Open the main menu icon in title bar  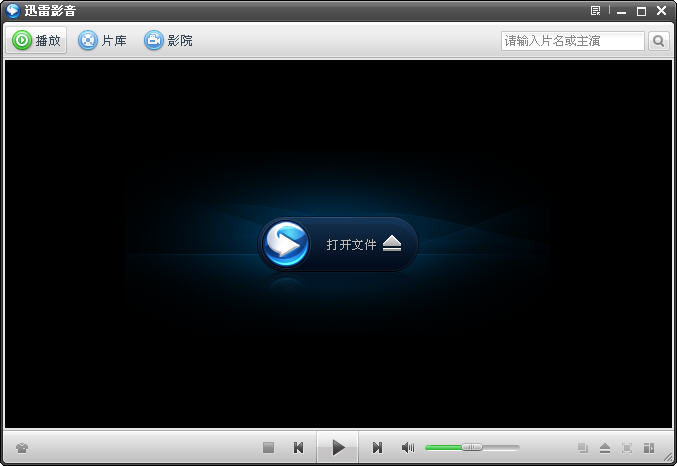596,10
